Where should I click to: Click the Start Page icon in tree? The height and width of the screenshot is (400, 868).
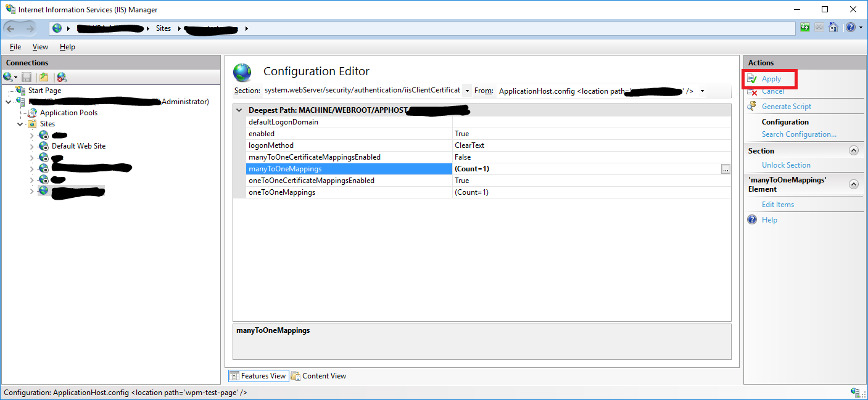[x=21, y=91]
